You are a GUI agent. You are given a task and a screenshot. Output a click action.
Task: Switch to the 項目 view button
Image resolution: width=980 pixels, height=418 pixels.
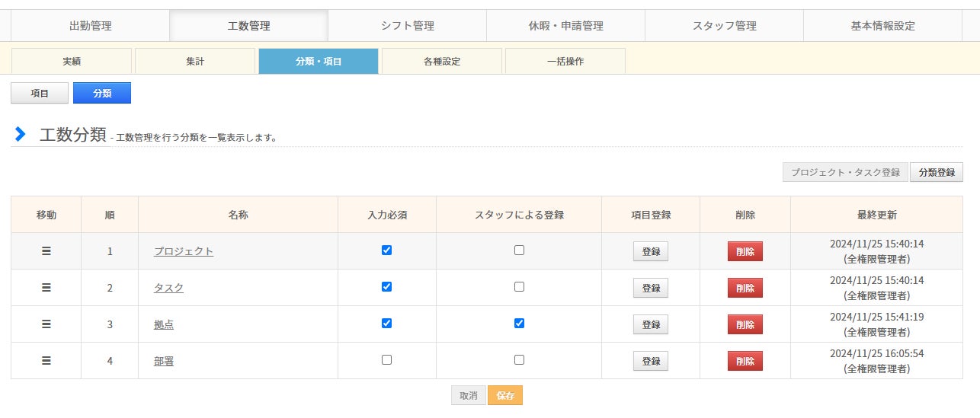(x=40, y=93)
